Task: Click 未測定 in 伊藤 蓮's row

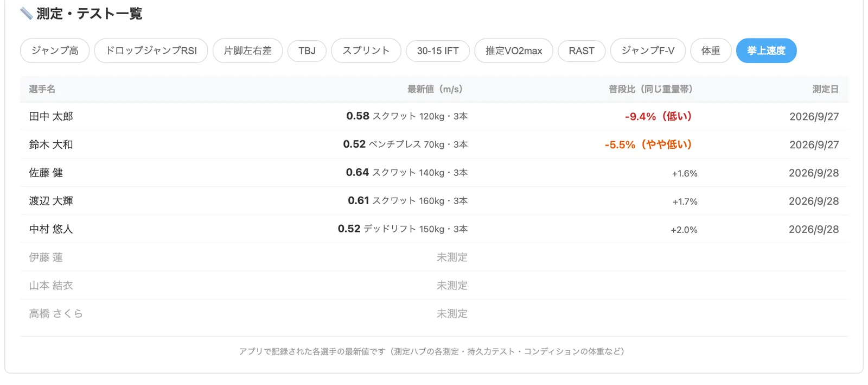Action: [452, 257]
